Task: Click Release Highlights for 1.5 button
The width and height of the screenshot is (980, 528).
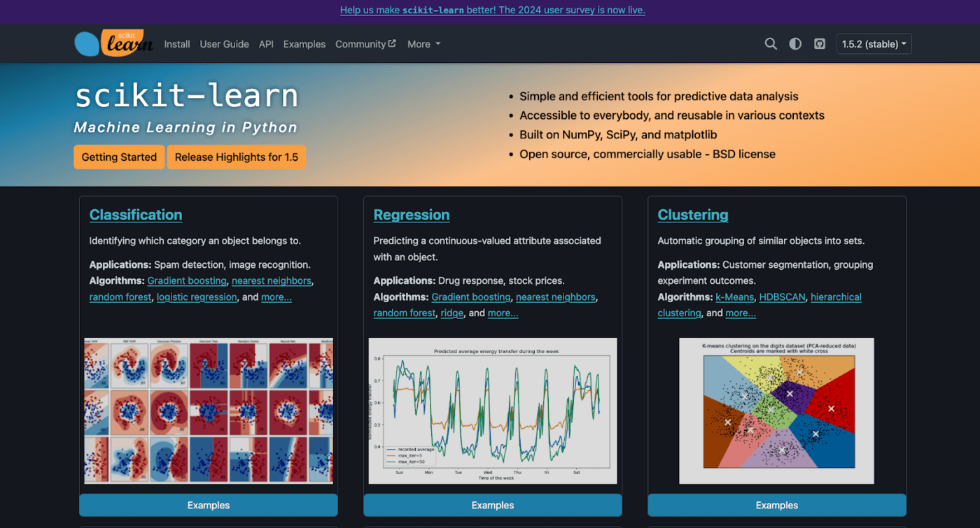Action: (237, 157)
